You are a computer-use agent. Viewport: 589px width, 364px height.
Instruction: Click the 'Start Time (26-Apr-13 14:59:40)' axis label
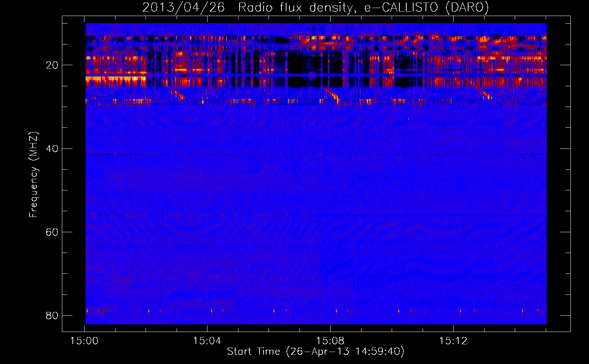pyautogui.click(x=316, y=352)
